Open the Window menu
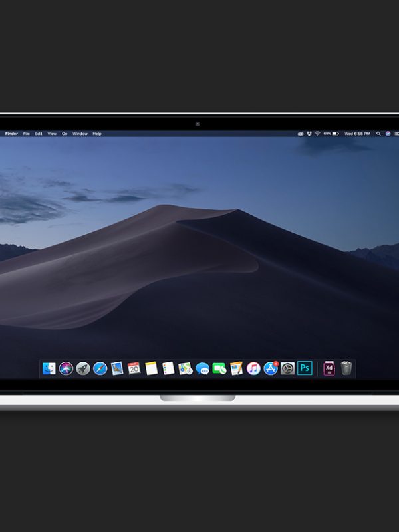Screen dimensions: 399x532 (x=80, y=134)
